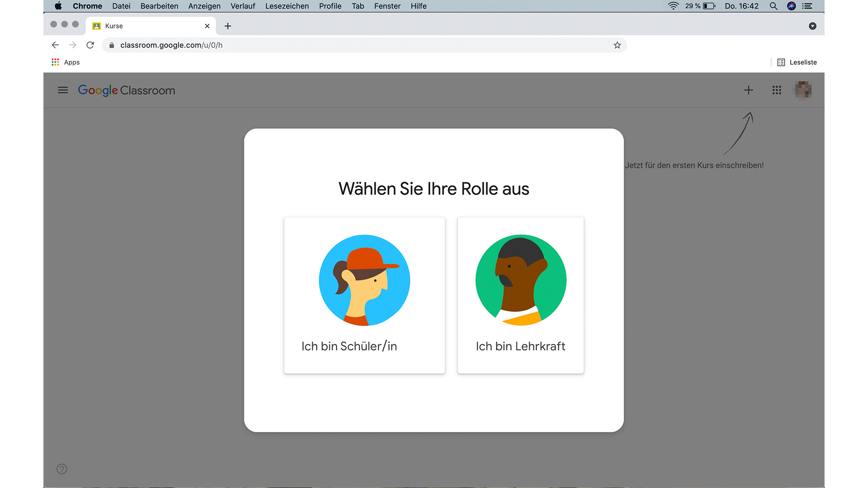Open the Google apps launcher grid

pos(777,90)
